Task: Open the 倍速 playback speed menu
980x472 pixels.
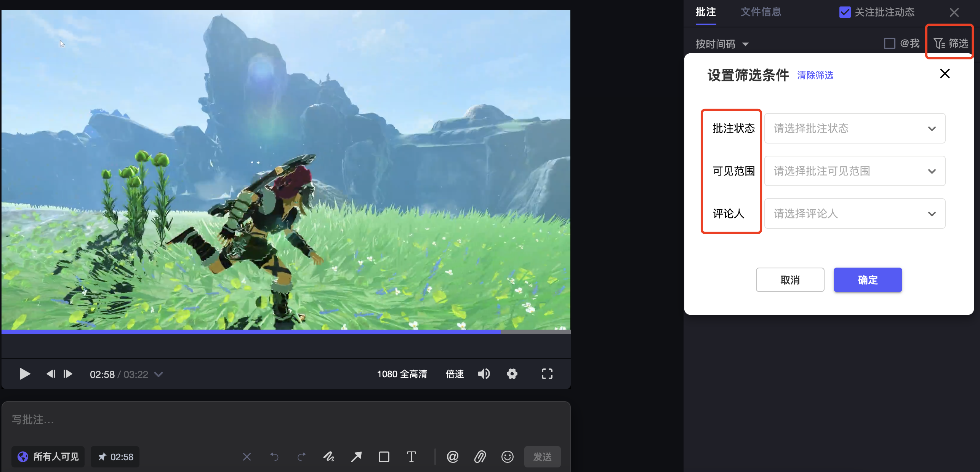Action: coord(455,374)
